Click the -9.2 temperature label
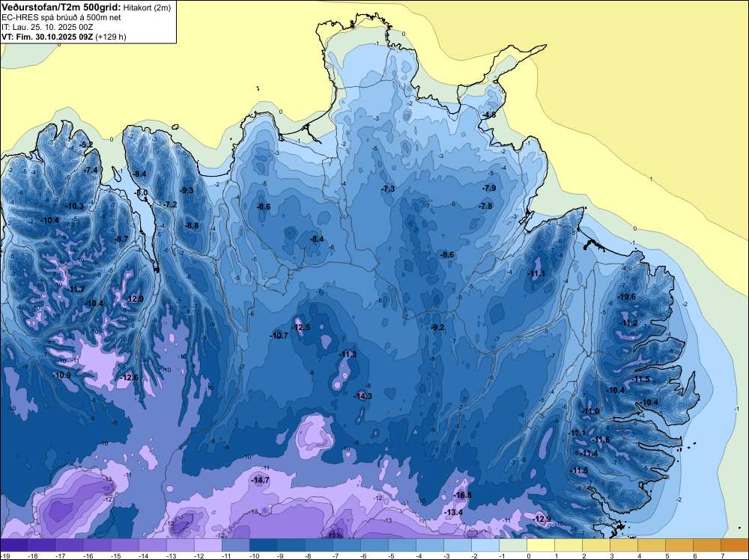Image resolution: width=749 pixels, height=560 pixels. point(437,327)
